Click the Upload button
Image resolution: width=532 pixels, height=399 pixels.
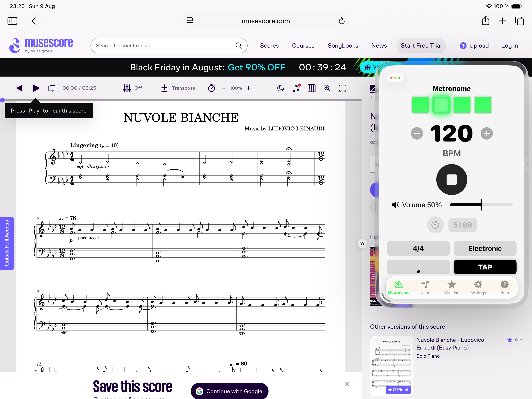coord(474,45)
